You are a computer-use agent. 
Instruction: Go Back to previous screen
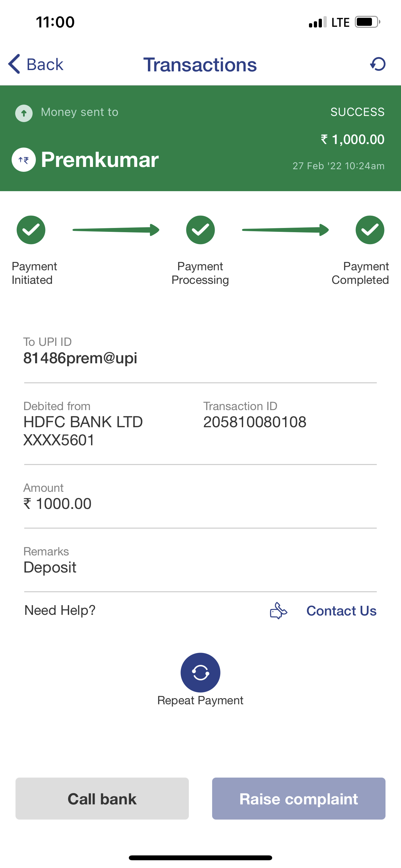[x=45, y=64]
